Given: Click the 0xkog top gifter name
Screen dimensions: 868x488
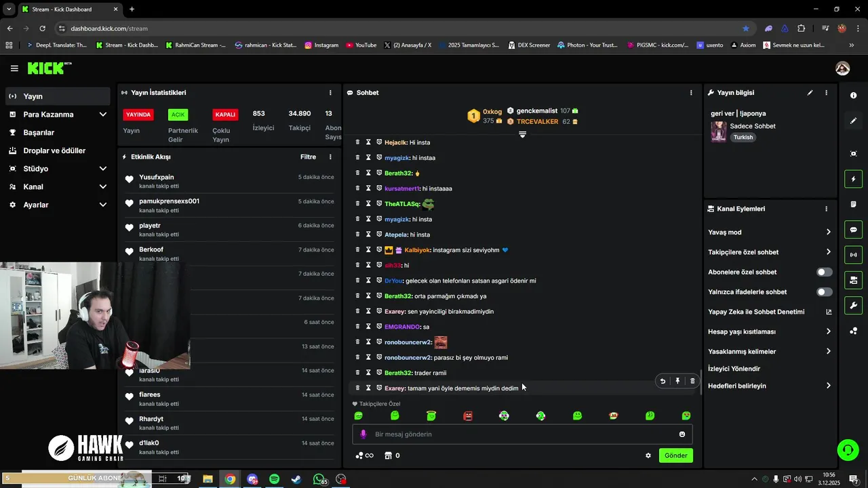Looking at the screenshot, I should pos(492,112).
